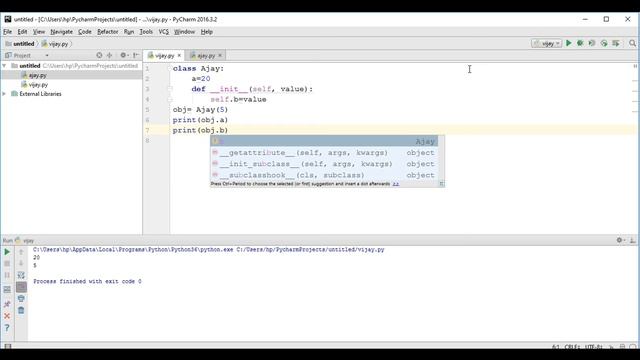The image size is (640, 360).
Task: Place cursor on line 7 print(obj.b)
Action: click(x=200, y=130)
